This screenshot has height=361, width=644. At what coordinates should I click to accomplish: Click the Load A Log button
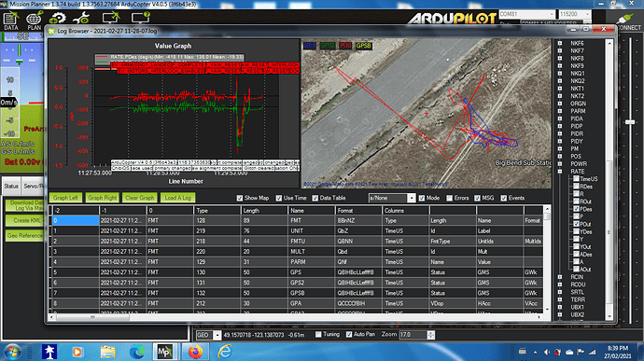[x=177, y=198]
